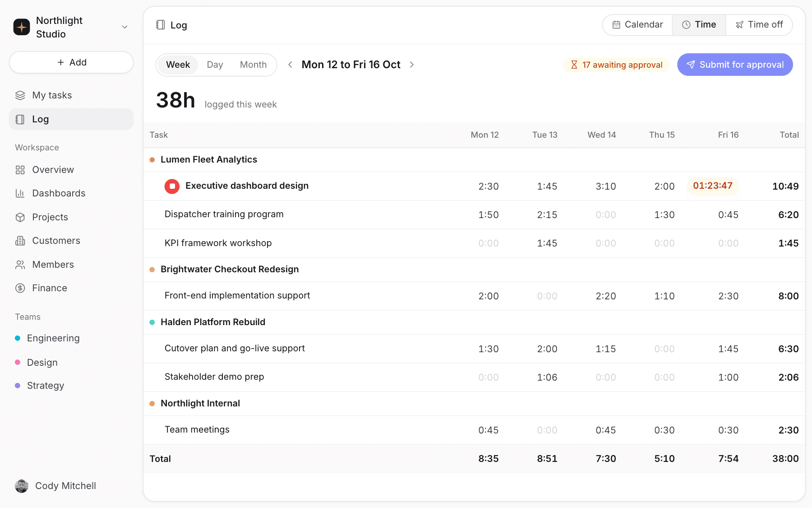Click the Log notebook icon in header

(160, 25)
